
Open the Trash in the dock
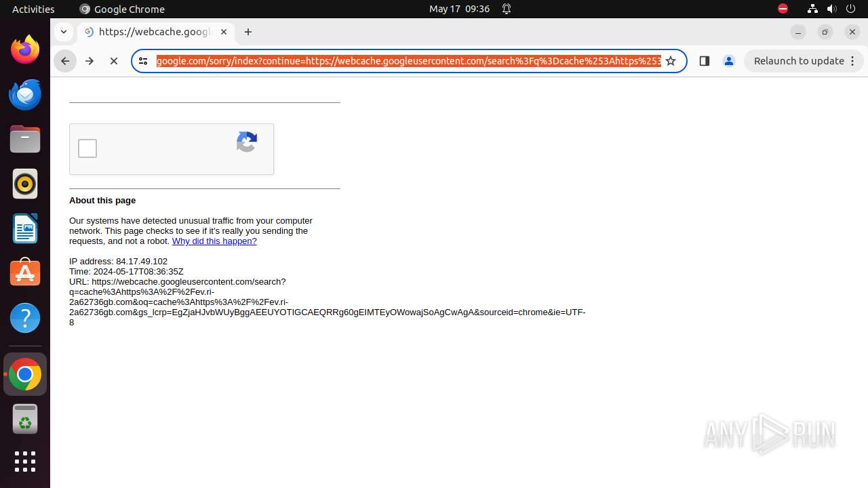click(25, 419)
